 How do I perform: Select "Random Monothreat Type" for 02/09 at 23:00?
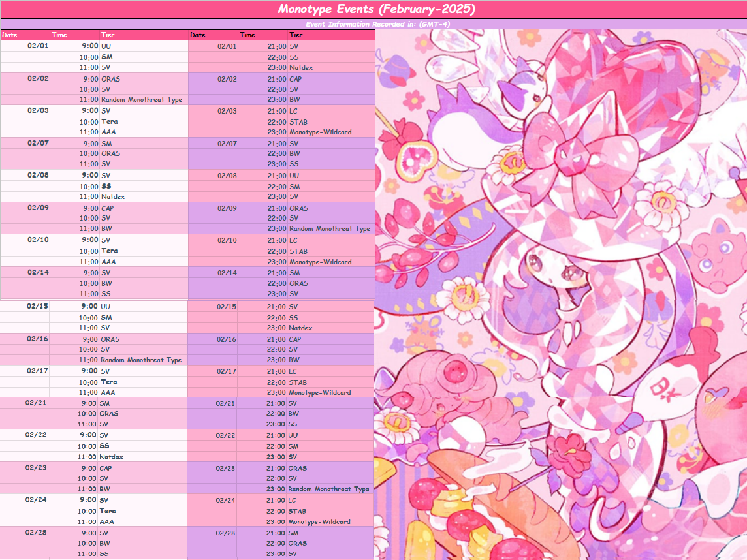330,229
